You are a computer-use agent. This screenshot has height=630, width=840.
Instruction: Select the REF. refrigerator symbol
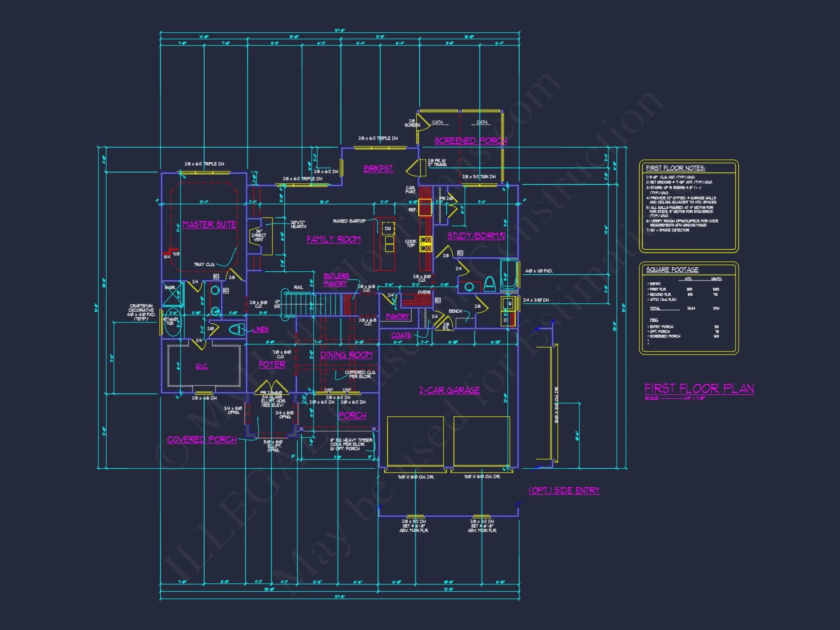(x=425, y=208)
